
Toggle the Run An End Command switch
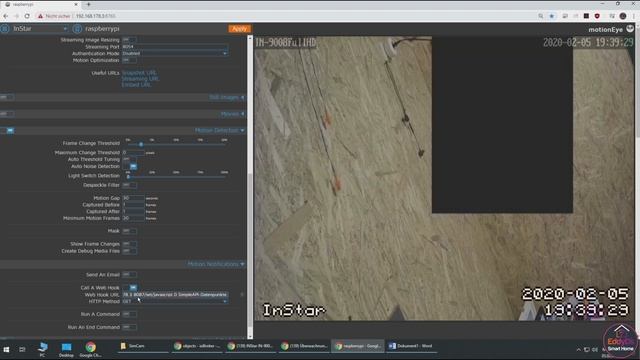(x=129, y=327)
